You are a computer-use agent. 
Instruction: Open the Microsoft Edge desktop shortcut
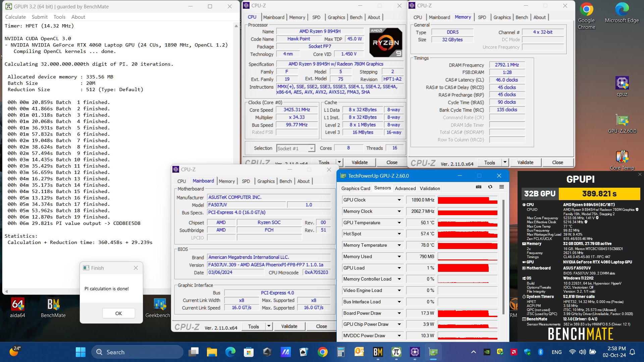(x=622, y=13)
